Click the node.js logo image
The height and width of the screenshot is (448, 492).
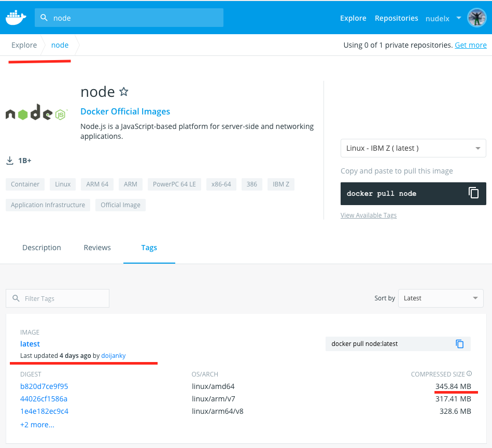36,112
